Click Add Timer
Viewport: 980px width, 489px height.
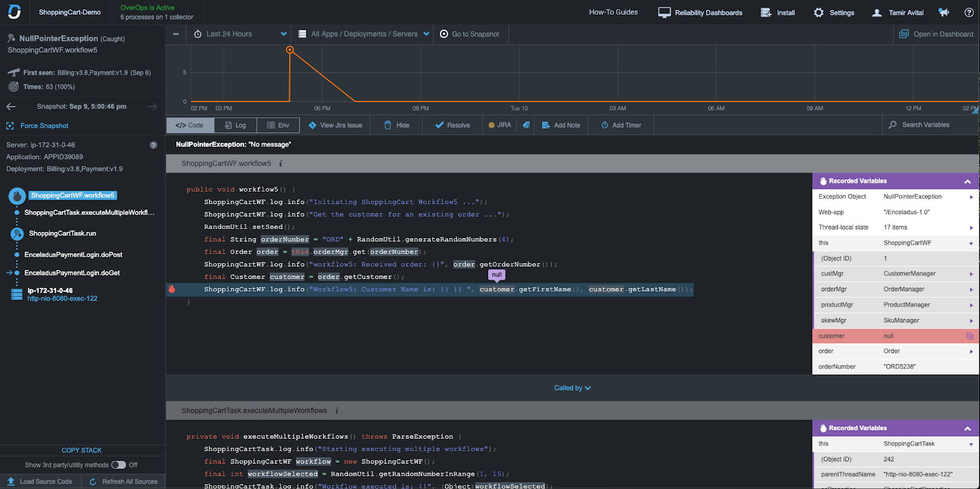621,125
